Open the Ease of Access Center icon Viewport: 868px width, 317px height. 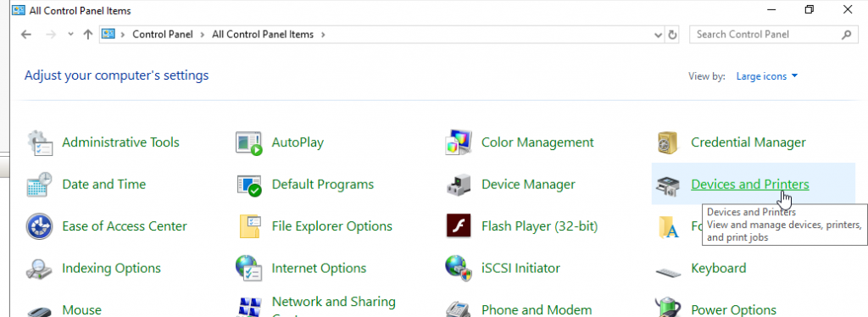pyautogui.click(x=40, y=226)
